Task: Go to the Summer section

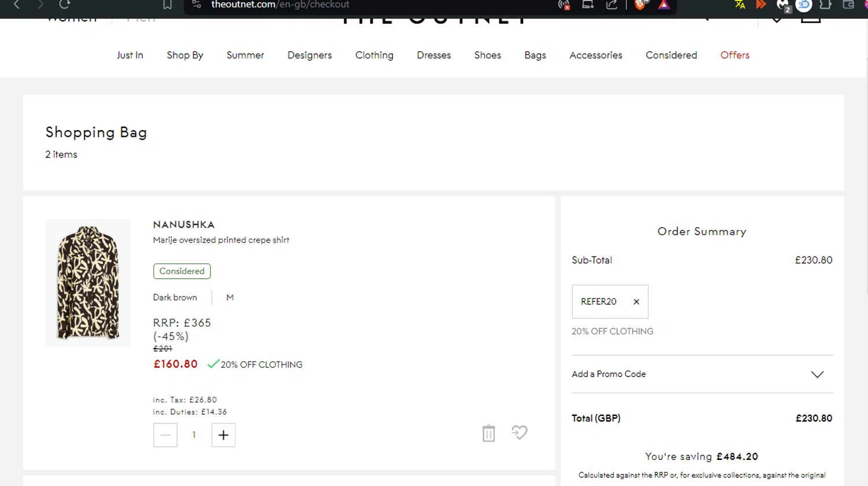Action: point(245,55)
